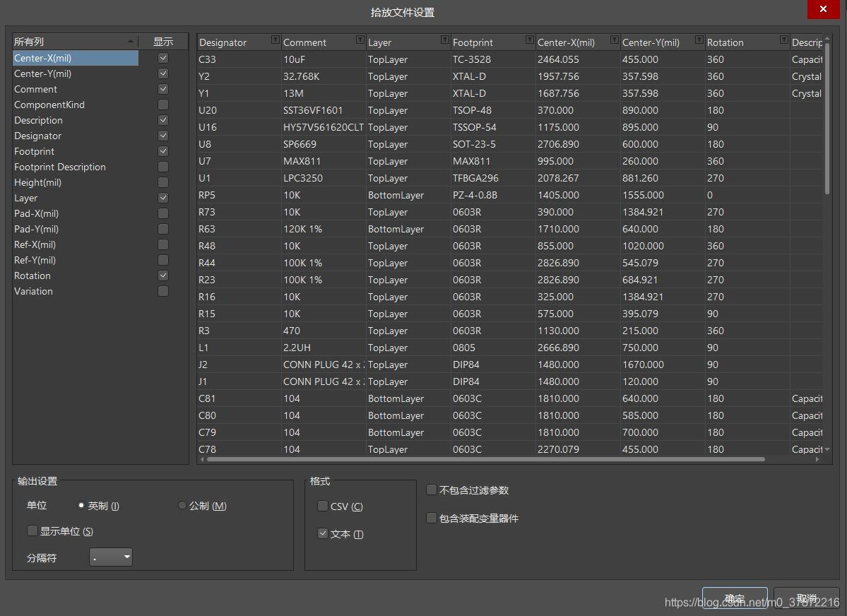847x616 pixels.
Task: Open filter icon on Designator column
Action: tap(276, 40)
